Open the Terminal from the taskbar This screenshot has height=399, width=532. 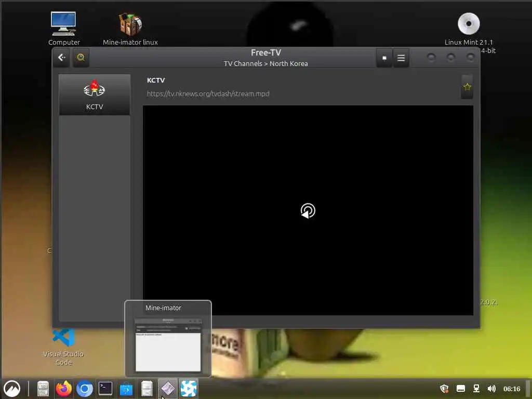pyautogui.click(x=105, y=389)
